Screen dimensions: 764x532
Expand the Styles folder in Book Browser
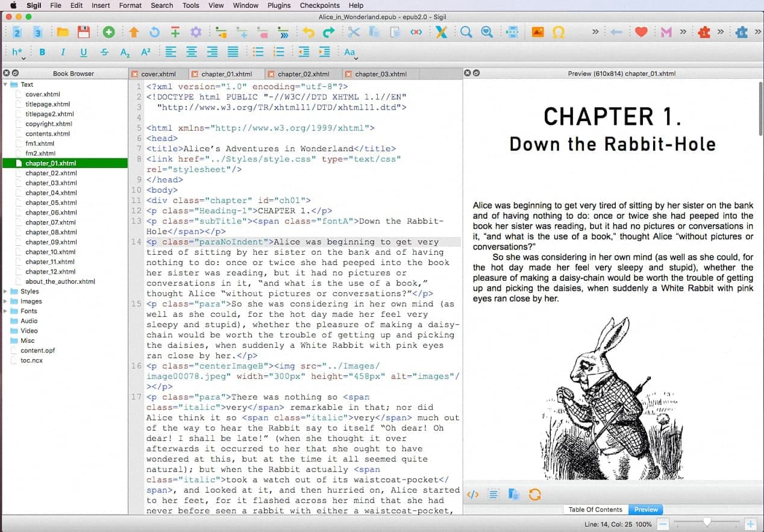pos(6,292)
